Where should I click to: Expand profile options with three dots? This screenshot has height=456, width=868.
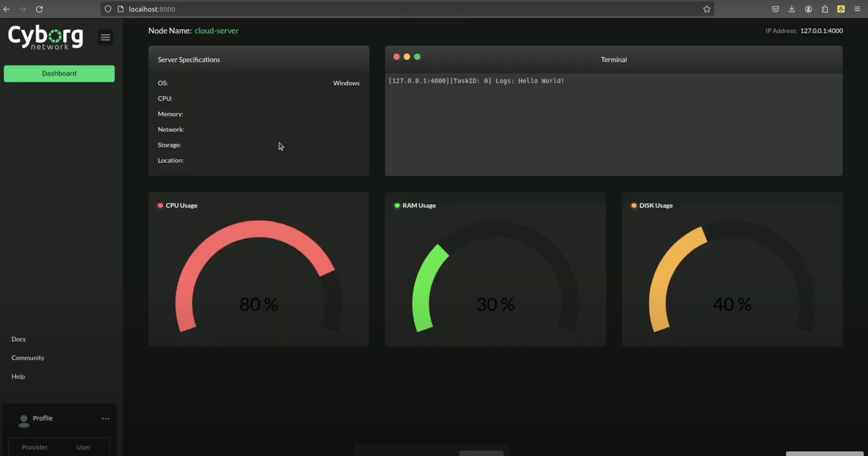pos(106,418)
